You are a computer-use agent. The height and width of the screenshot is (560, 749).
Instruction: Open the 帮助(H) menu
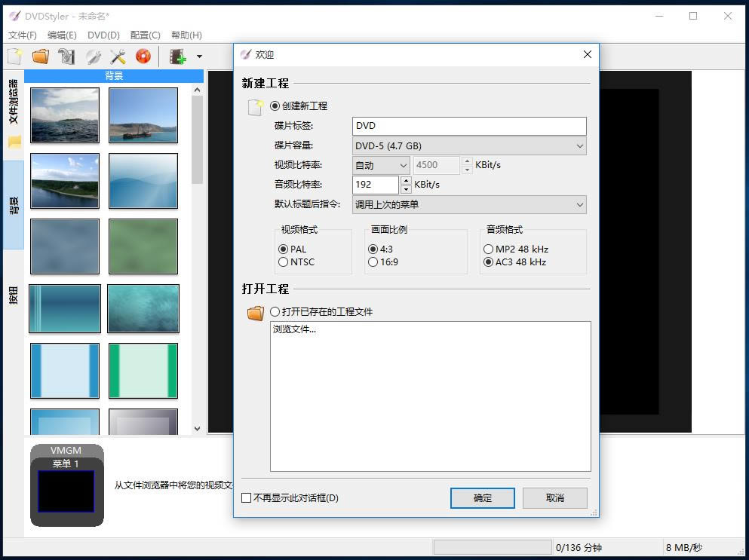click(x=186, y=35)
